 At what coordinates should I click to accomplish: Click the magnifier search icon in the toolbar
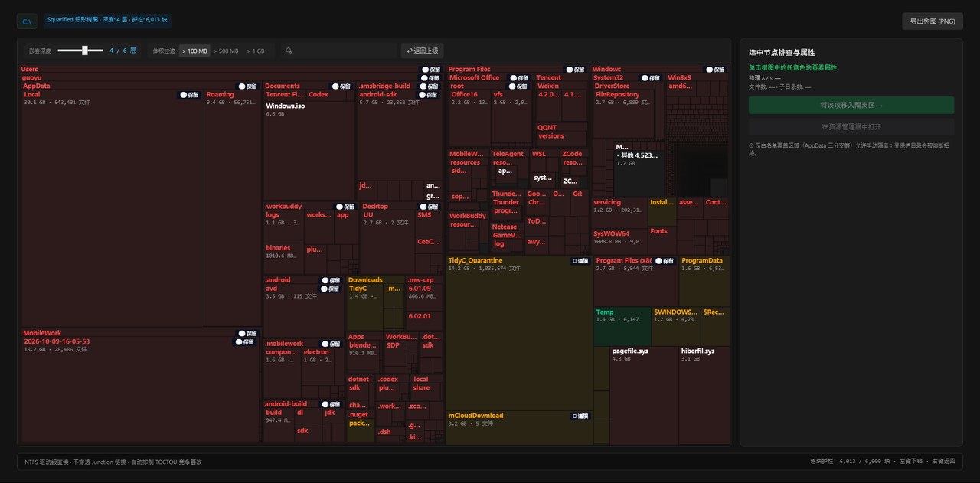click(x=289, y=51)
